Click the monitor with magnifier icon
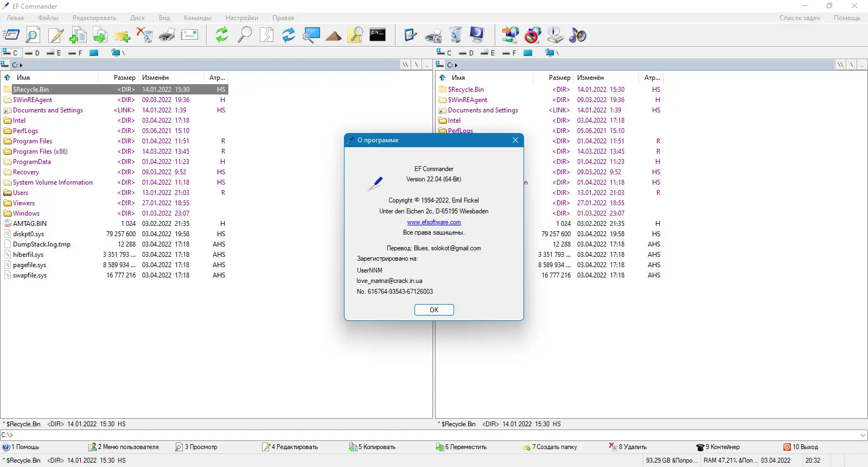This screenshot has height=467, width=868. coord(311,35)
